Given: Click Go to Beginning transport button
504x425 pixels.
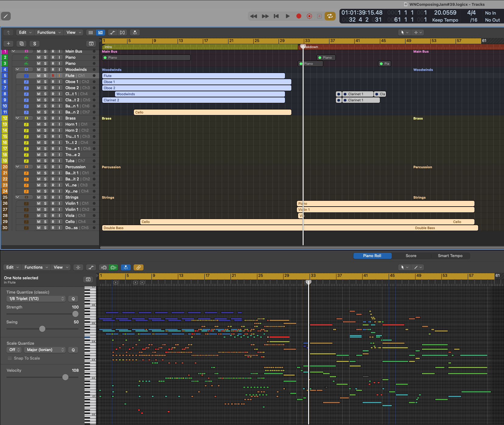Looking at the screenshot, I should pyautogui.click(x=276, y=16).
